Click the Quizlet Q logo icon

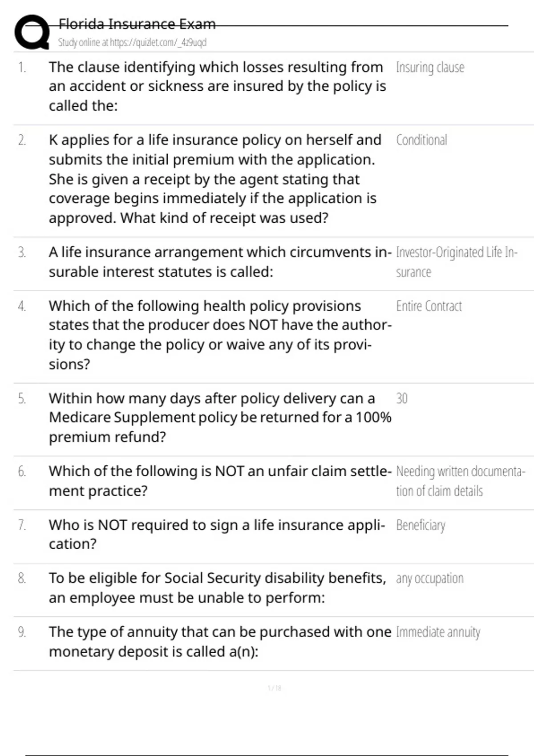[32, 32]
